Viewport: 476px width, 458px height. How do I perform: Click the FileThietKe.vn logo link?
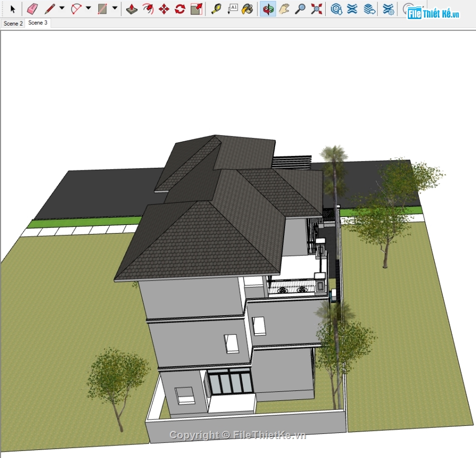pyautogui.click(x=433, y=14)
